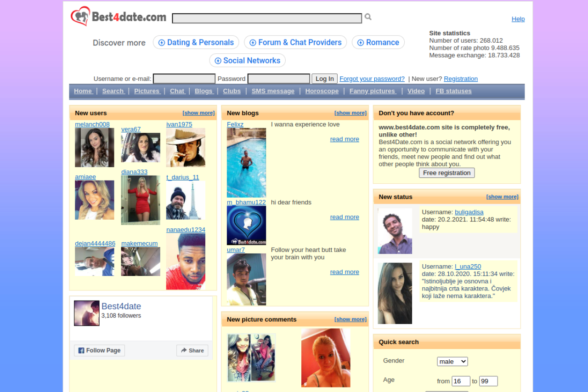Open t_darius_11 profile photo
The image size is (588, 392).
tap(186, 200)
